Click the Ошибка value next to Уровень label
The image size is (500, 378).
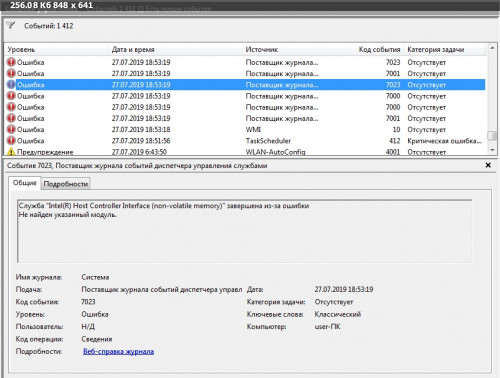tap(95, 314)
